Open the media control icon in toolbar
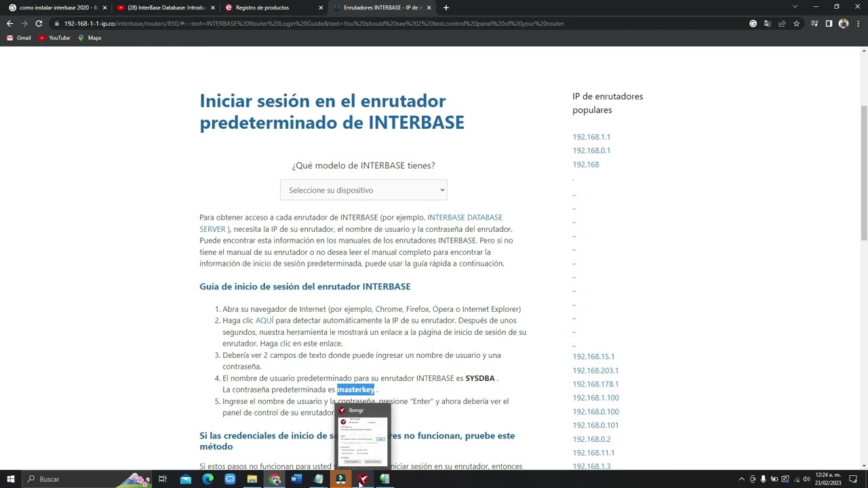 814,23
